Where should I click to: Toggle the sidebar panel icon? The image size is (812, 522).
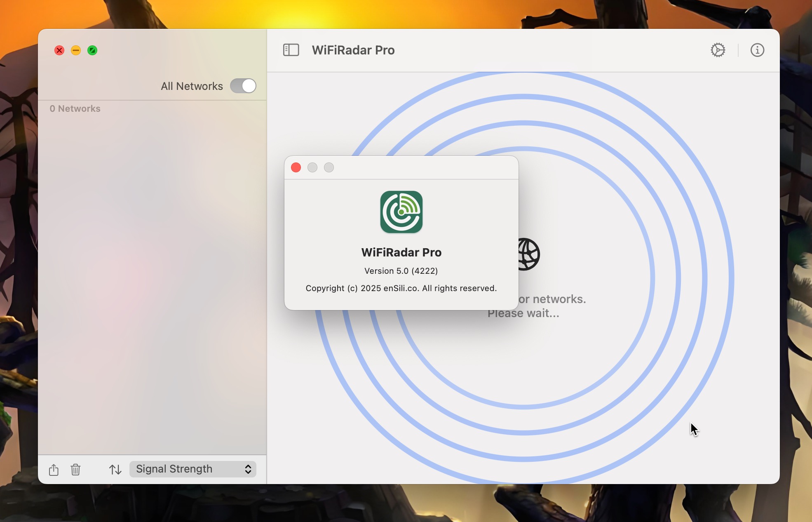[291, 50]
